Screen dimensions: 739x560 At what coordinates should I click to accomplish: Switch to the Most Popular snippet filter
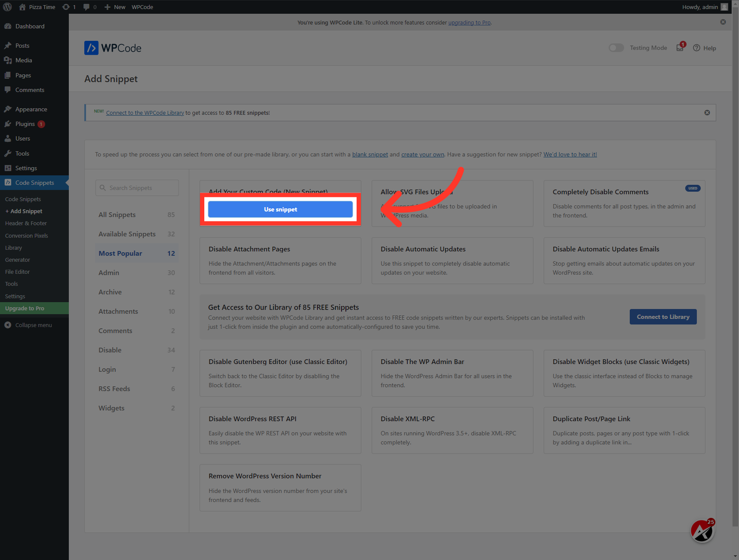point(120,253)
